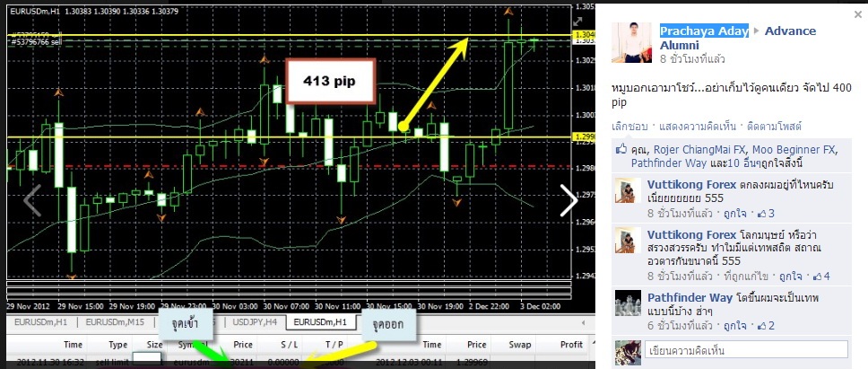This screenshot has width=868, height=369.
Task: Click ติดตามโพสต์ to follow the post
Action: pos(775,127)
